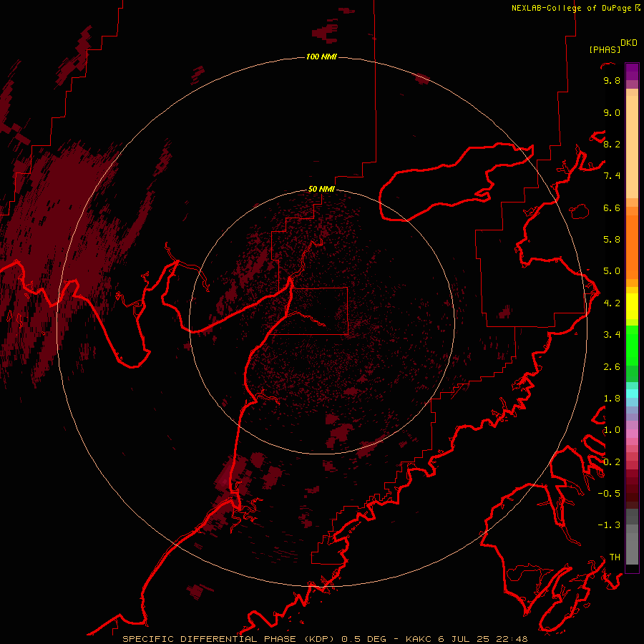Click the pink band of the color bar
644x644 pixels.
click(632, 434)
